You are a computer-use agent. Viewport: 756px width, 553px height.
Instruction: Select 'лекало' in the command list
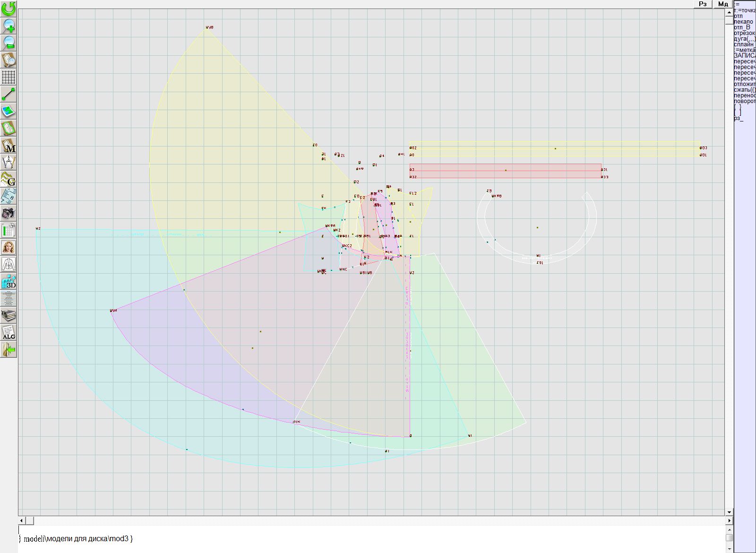743,22
